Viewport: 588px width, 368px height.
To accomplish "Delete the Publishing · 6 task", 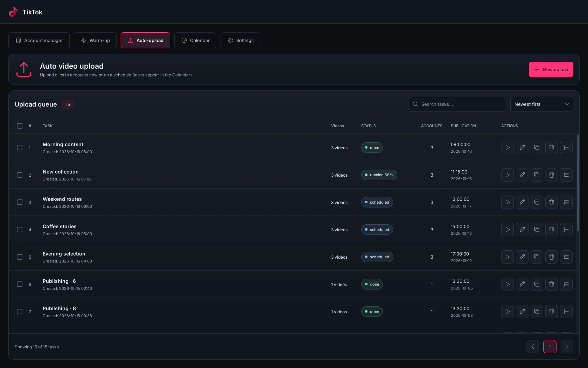I will pos(552,284).
